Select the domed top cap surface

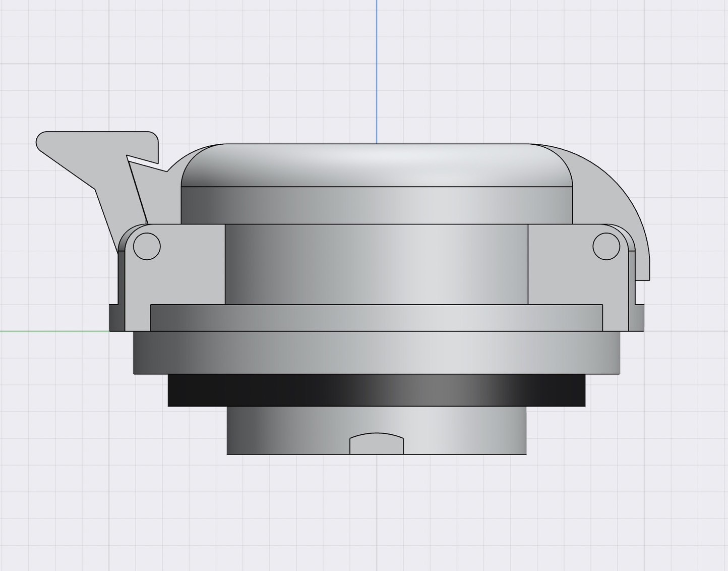pos(376,164)
